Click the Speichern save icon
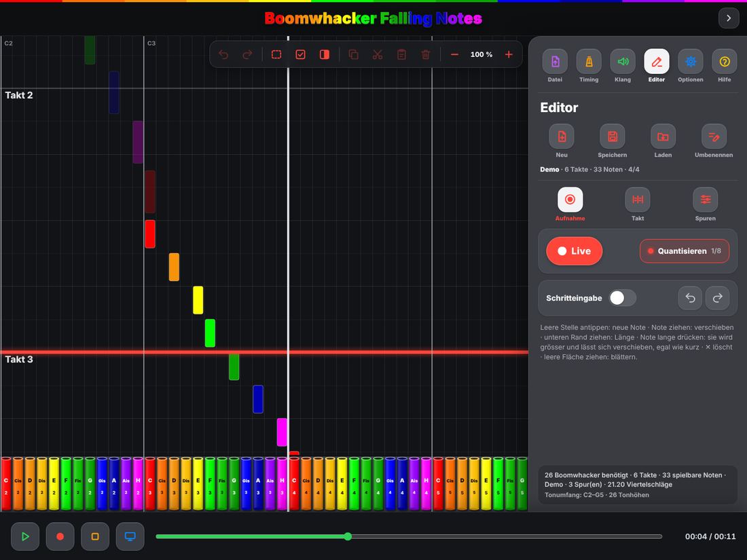 (612, 136)
